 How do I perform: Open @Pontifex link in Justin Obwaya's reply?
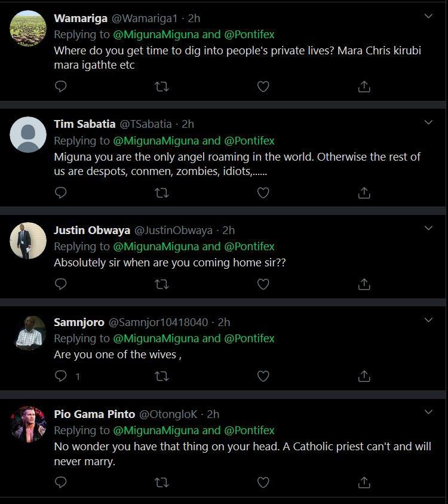tap(249, 246)
